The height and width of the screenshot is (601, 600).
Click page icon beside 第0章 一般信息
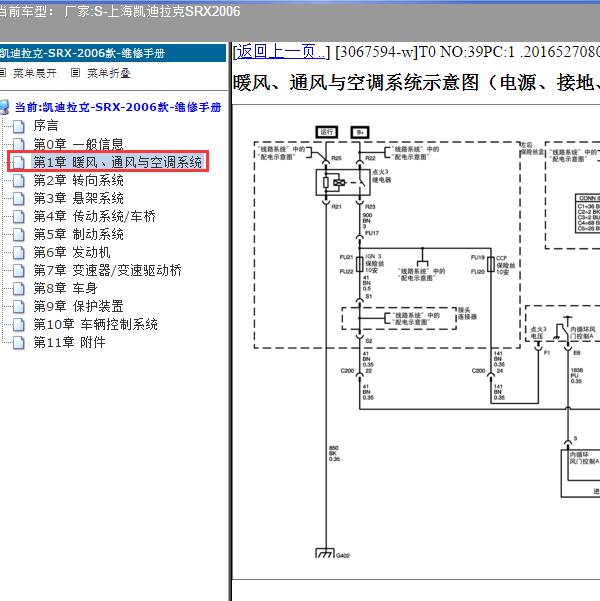(18, 144)
